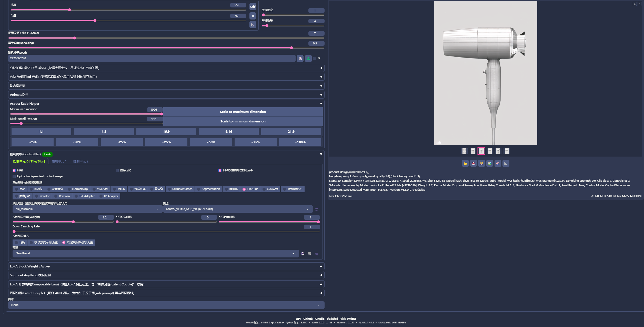Save the image using the floppy disk icon
Screen dimensions: 644x327
(x=473, y=163)
